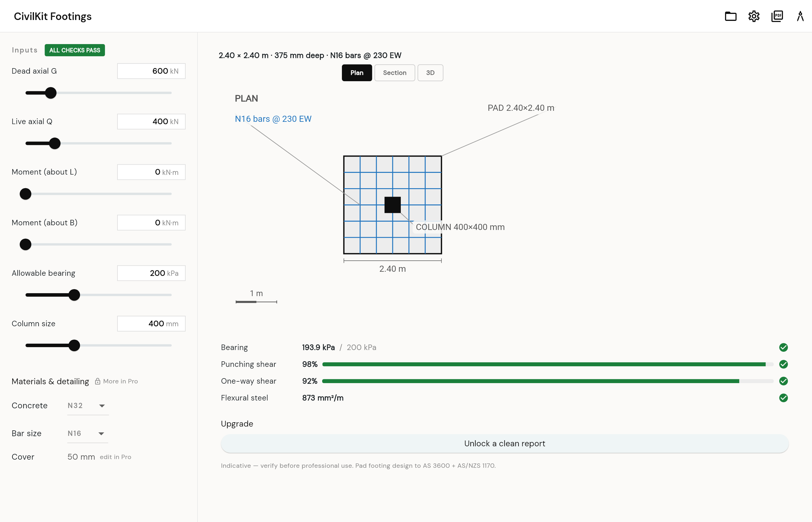The width and height of the screenshot is (812, 522).
Task: Switch to the 3D view tab
Action: [x=430, y=73]
